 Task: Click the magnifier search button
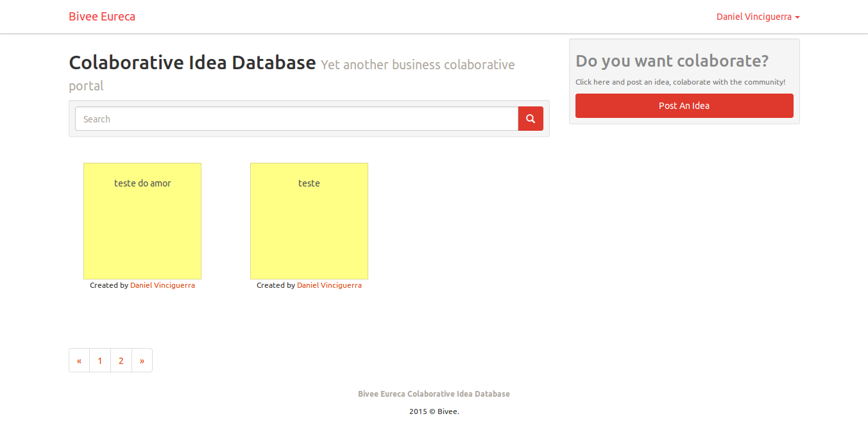[531, 119]
